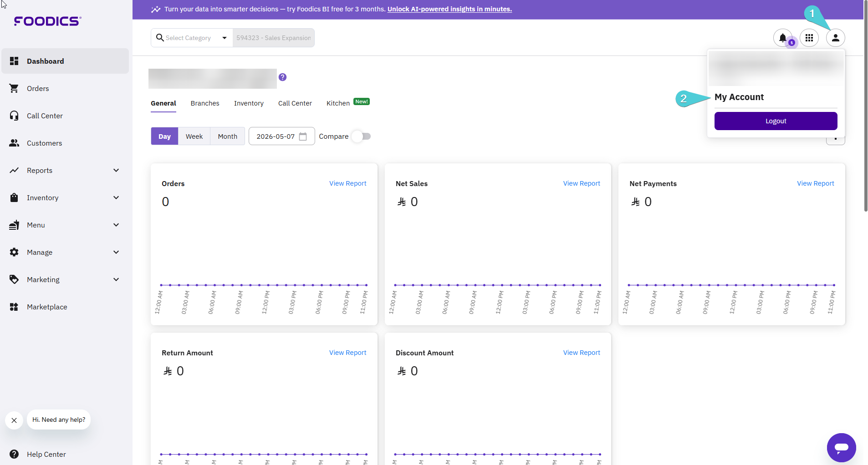Viewport: 868px width, 465px height.
Task: View Report for Discount Amount card
Action: pos(582,353)
